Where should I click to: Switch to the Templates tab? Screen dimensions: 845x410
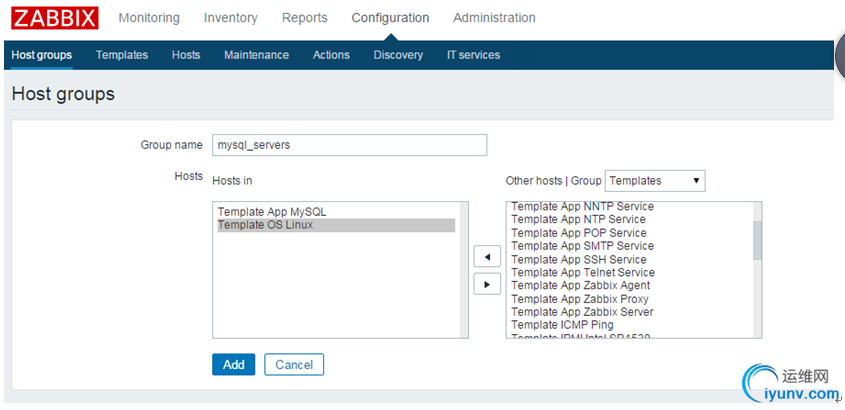pos(122,55)
